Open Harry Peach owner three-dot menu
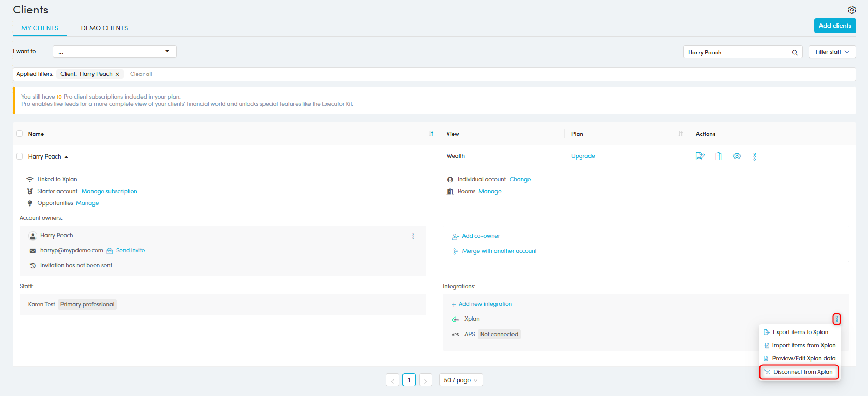The height and width of the screenshot is (396, 868). pyautogui.click(x=413, y=236)
